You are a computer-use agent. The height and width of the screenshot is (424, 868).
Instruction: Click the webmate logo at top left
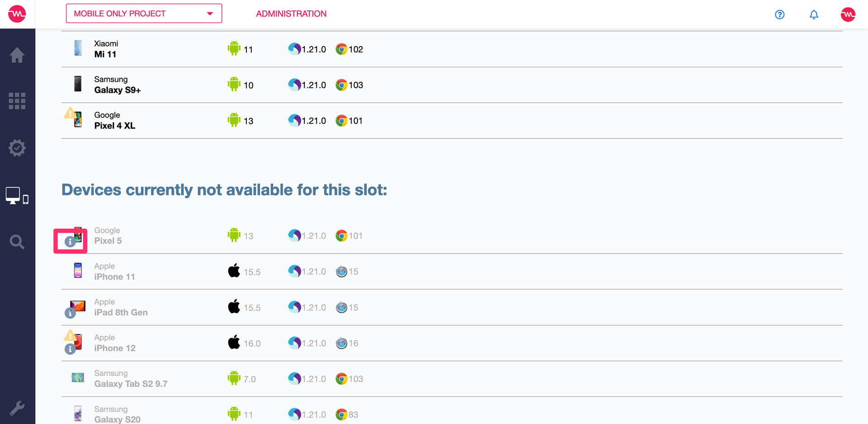tap(17, 14)
